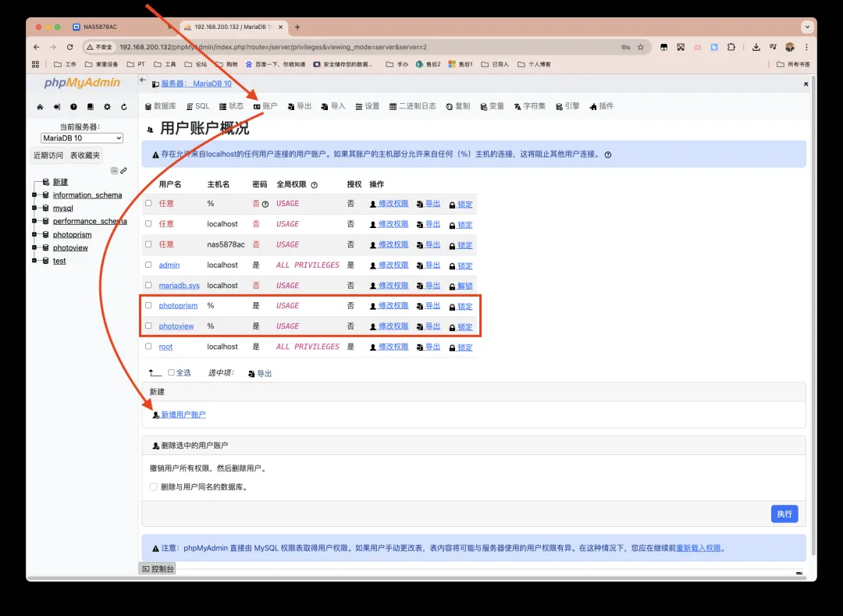This screenshot has width=843, height=616.
Task: Open phpMyAdmin documentation help icon
Action: (73, 107)
